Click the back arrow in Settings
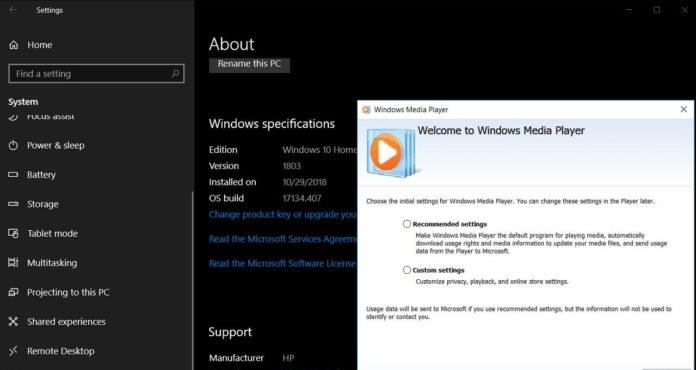This screenshot has height=370, width=696. tap(12, 10)
